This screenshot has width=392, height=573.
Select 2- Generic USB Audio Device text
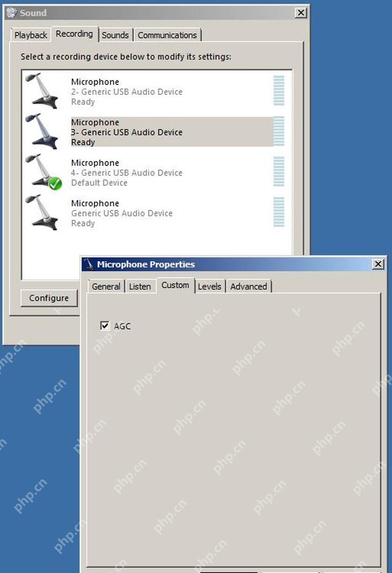pos(127,92)
